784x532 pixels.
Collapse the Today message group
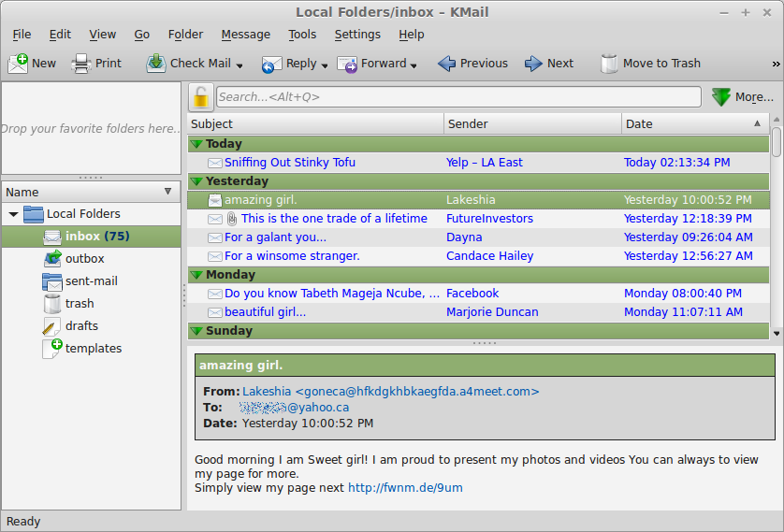coord(197,144)
